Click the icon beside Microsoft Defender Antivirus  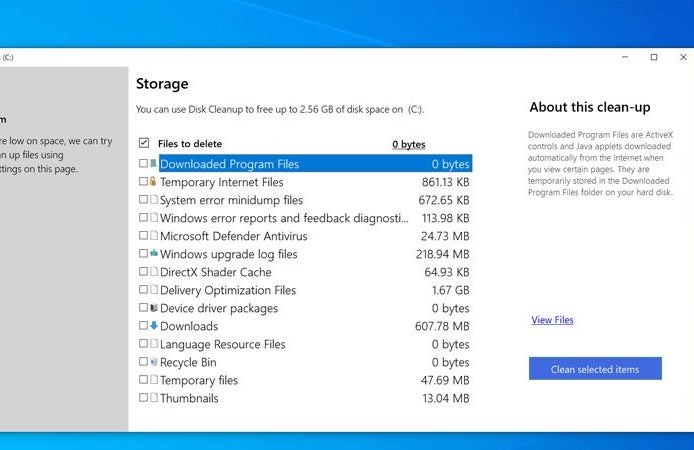click(154, 235)
